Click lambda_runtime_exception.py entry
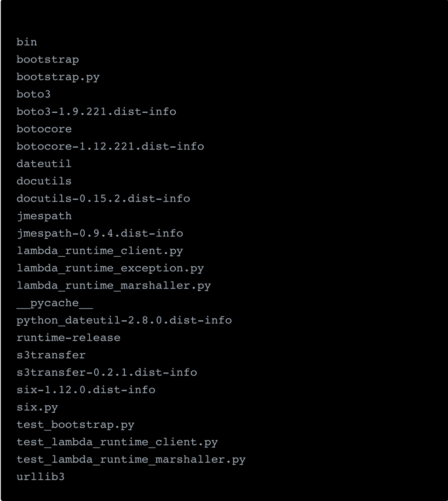Screen dimensions: 448x501 point(110,268)
